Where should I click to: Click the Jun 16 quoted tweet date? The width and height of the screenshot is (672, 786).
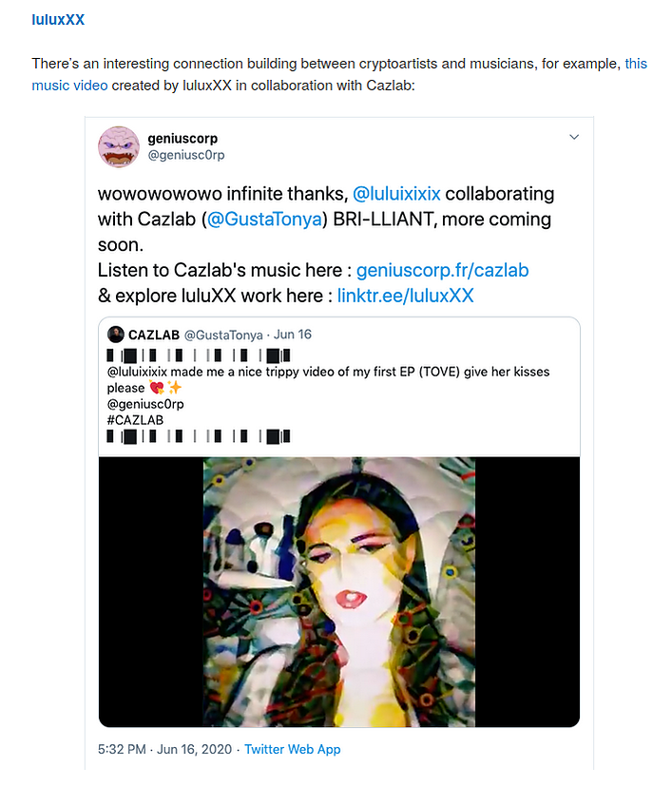coord(293,335)
